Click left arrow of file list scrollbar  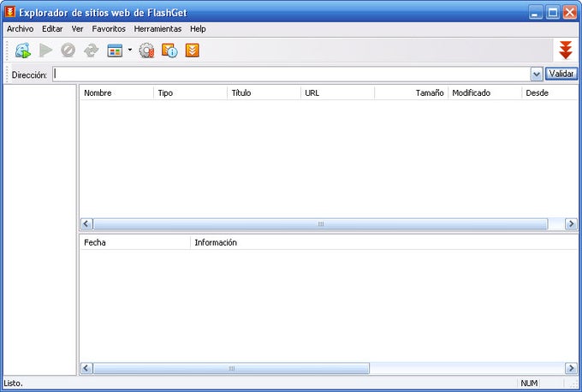click(x=86, y=224)
